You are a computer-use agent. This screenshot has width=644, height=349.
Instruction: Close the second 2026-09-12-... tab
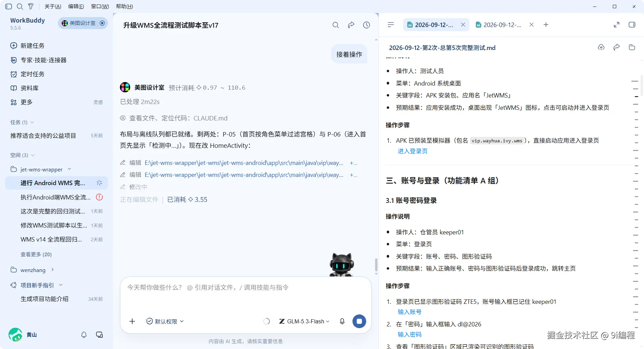(x=531, y=25)
